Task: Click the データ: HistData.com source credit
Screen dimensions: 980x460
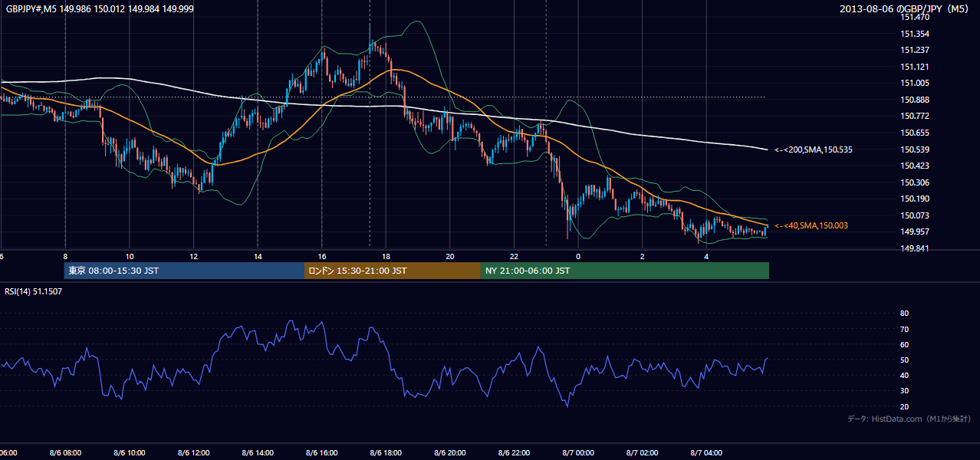Action: click(x=909, y=419)
